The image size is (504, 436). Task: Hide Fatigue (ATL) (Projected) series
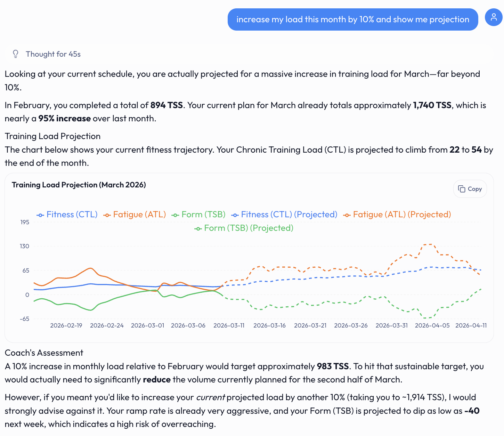click(x=397, y=215)
